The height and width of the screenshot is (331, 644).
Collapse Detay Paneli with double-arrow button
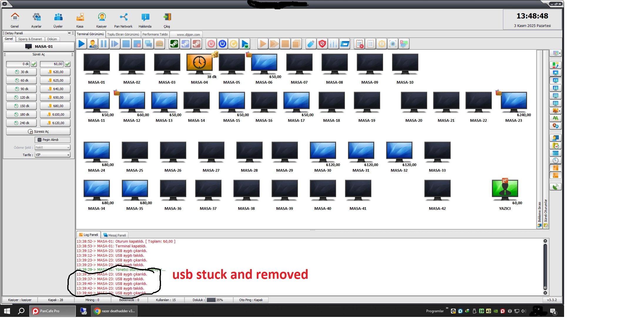click(x=69, y=33)
